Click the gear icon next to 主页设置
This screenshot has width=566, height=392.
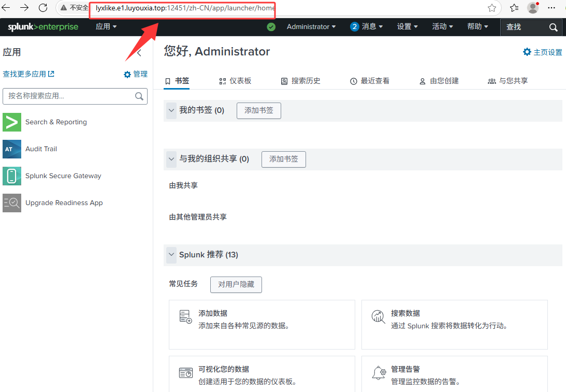[527, 52]
